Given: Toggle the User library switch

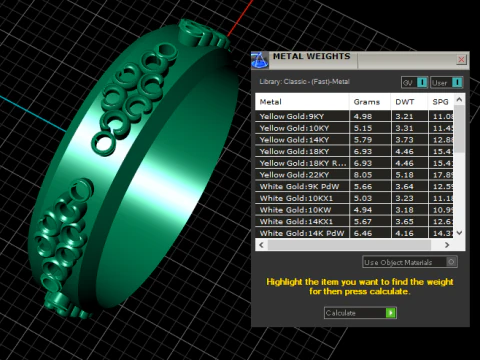Looking at the screenshot, I should (447, 82).
